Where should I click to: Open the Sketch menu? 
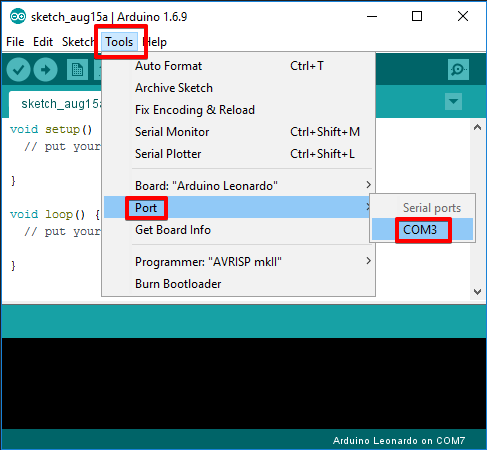click(x=78, y=42)
